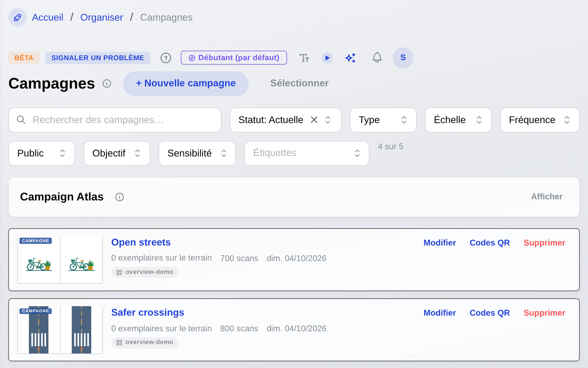Viewport: 588px width, 368px height.
Task: Open the sparkles AI assistant icon
Action: click(350, 58)
